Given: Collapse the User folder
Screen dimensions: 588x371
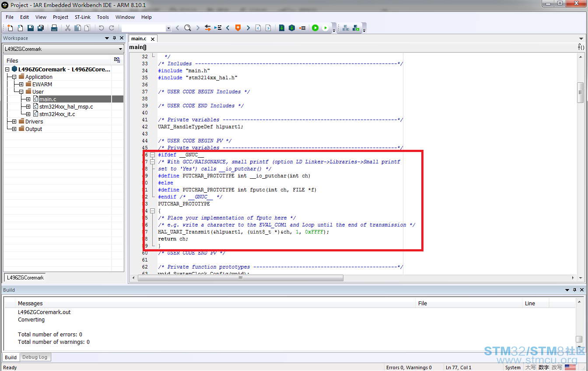Looking at the screenshot, I should click(x=21, y=92).
